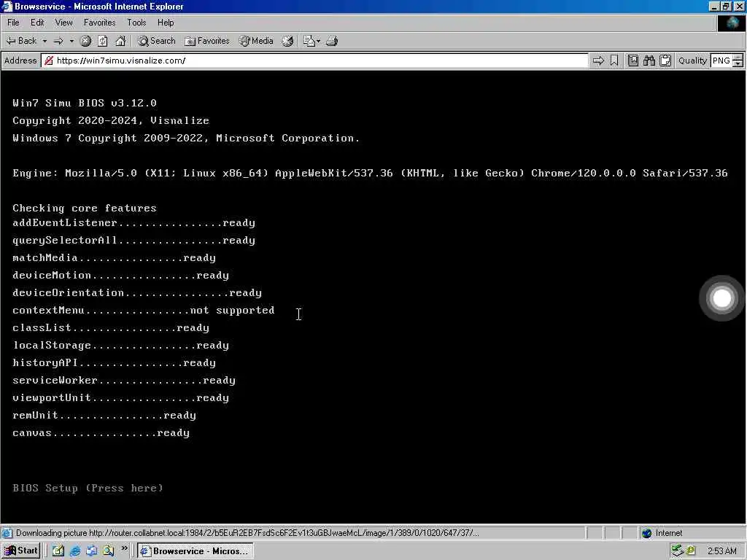Click the 'localStorage' ready line
Screen dimensions: 747x560
point(120,345)
